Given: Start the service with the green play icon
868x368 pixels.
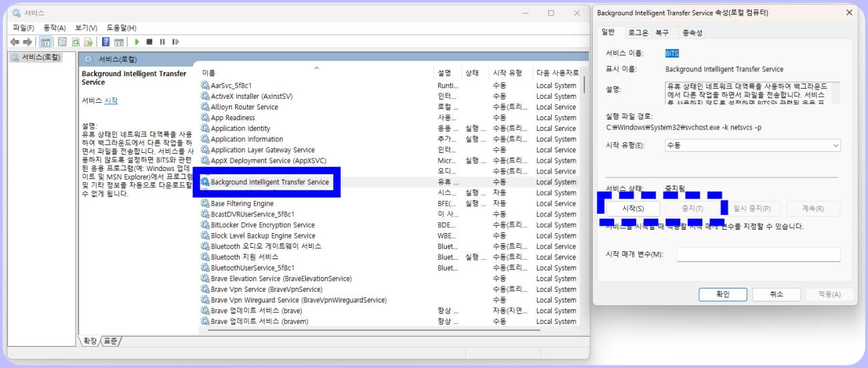Looking at the screenshot, I should pos(137,41).
